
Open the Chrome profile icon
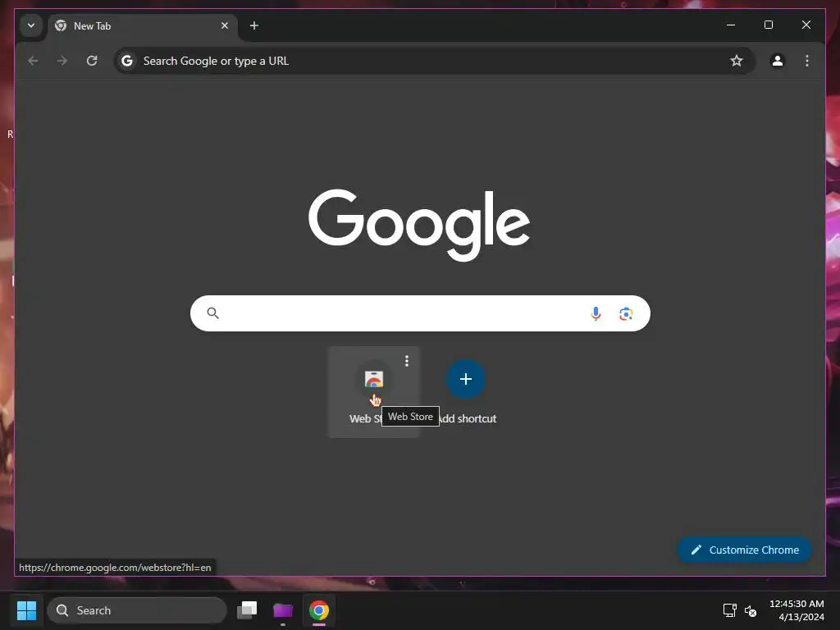tap(778, 61)
